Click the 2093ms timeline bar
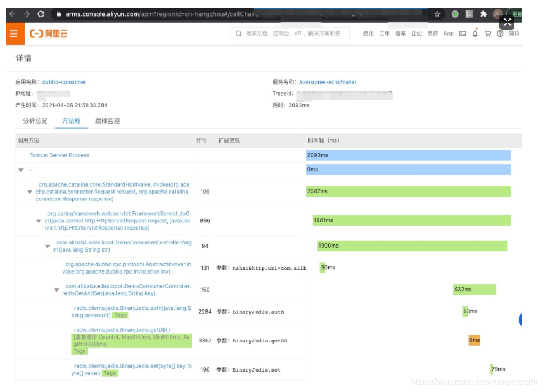The image size is (543, 392). pos(408,155)
